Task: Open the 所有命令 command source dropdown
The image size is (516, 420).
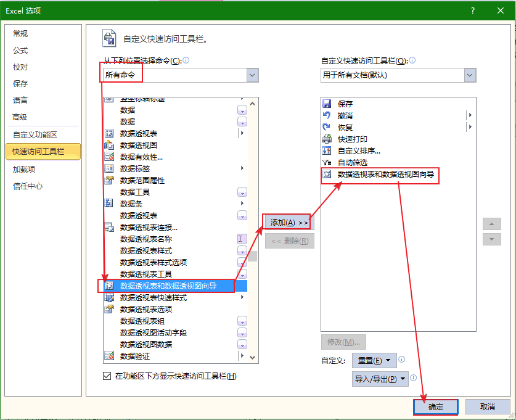Action: point(252,75)
